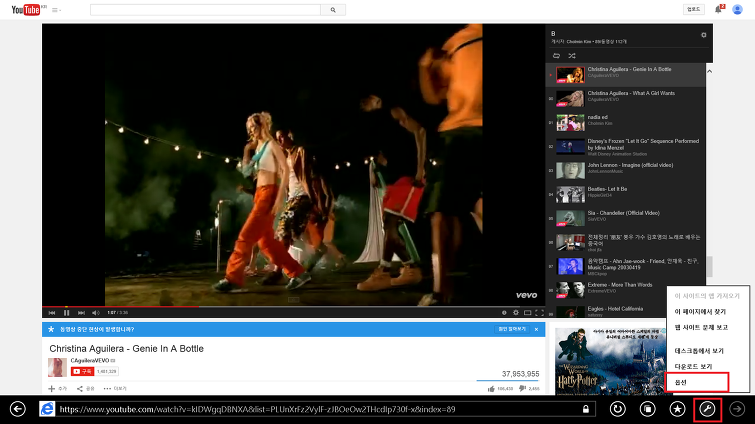
Task: Play Sia - Chandelier (Official Video)
Action: click(x=625, y=218)
